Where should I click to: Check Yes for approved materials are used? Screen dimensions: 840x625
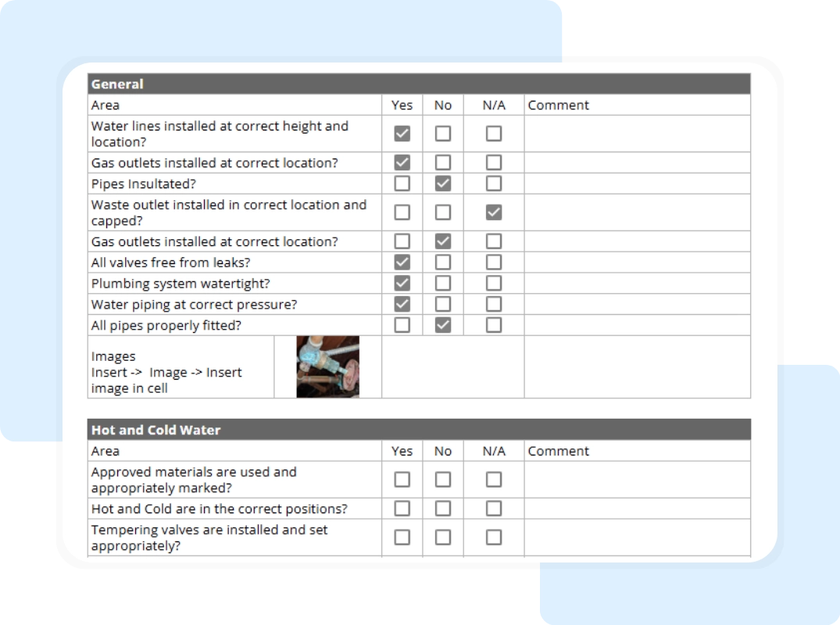[402, 479]
